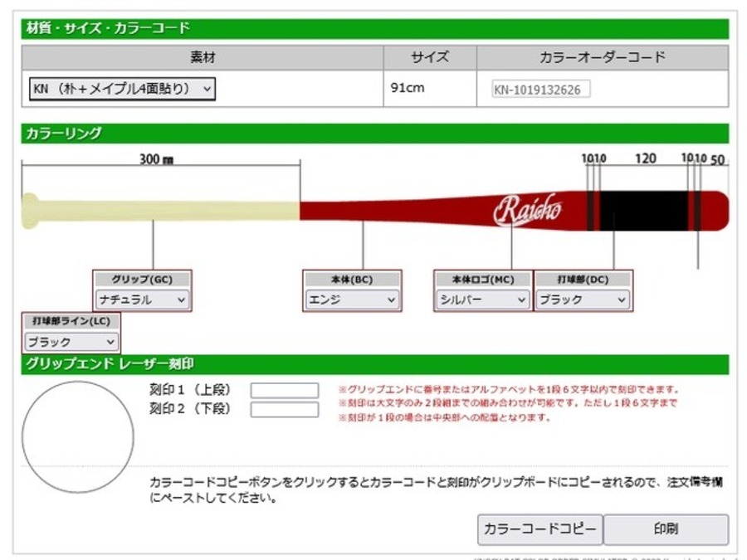The height and width of the screenshot is (560, 747).
Task: Click the グリップ(GC) label
Action: pyautogui.click(x=143, y=280)
